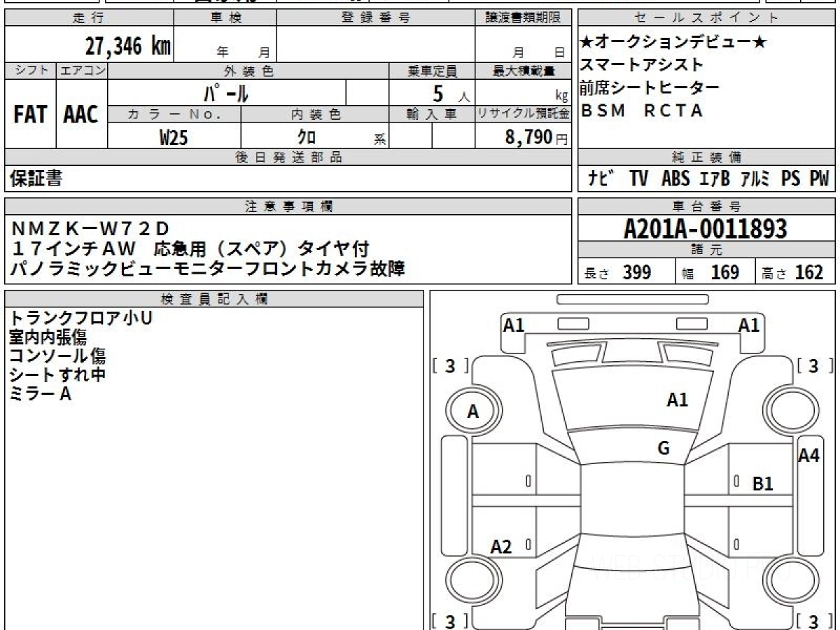Click the リサイクル預託金 header
The height and width of the screenshot is (630, 840).
point(523,114)
